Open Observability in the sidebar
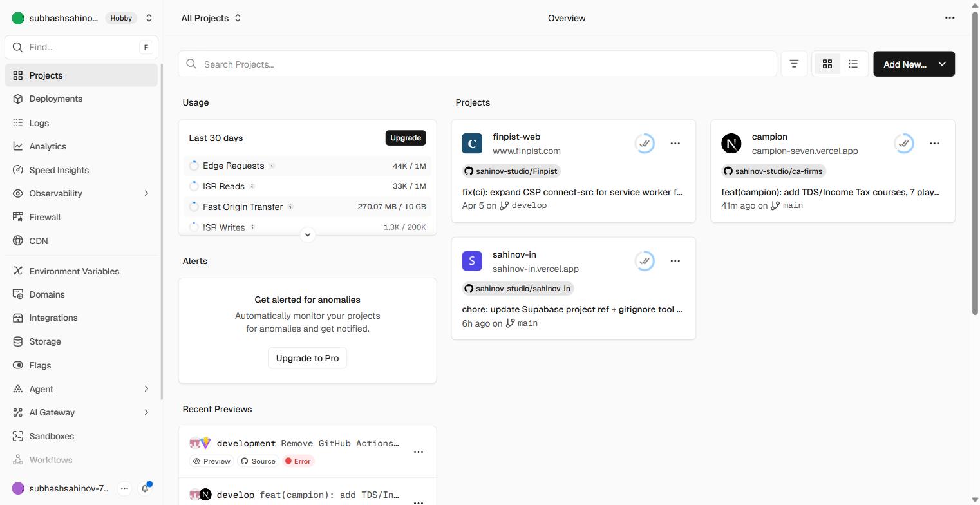The width and height of the screenshot is (980, 505). (81, 193)
